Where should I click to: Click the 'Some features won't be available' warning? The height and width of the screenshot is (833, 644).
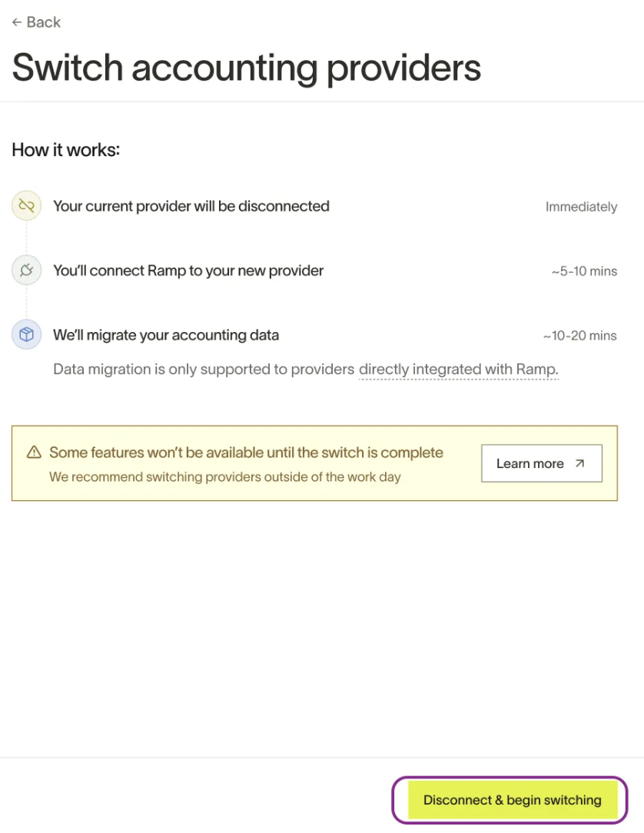(246, 453)
